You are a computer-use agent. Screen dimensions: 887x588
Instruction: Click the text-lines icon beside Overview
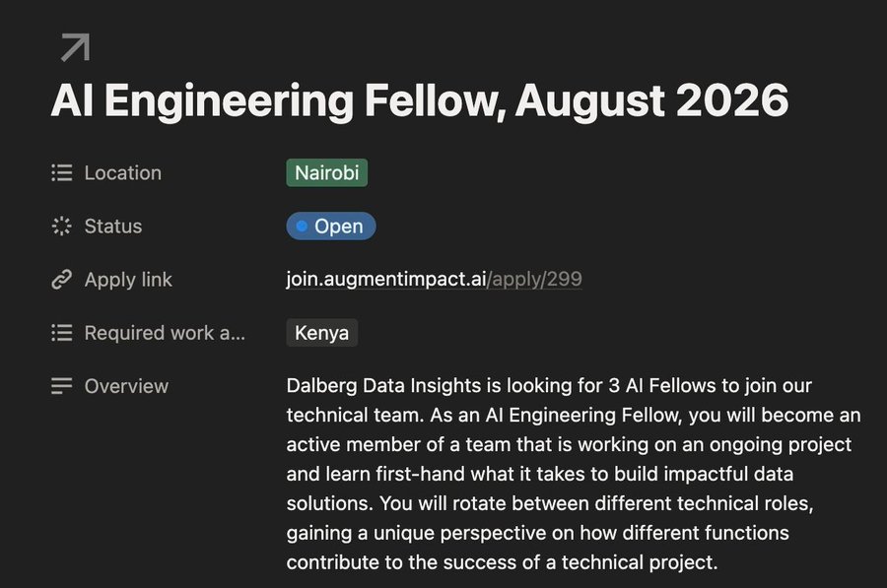tap(62, 386)
